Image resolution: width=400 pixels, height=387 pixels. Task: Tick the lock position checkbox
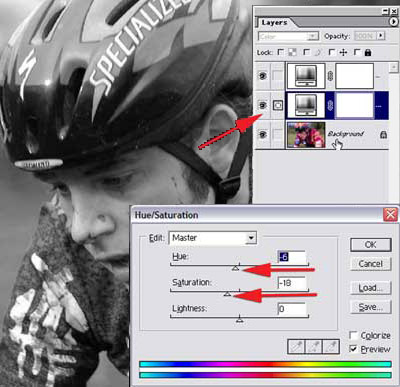pos(332,52)
